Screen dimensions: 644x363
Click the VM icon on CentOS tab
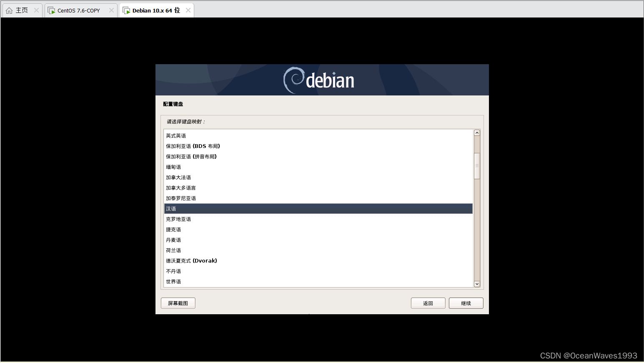(x=51, y=10)
